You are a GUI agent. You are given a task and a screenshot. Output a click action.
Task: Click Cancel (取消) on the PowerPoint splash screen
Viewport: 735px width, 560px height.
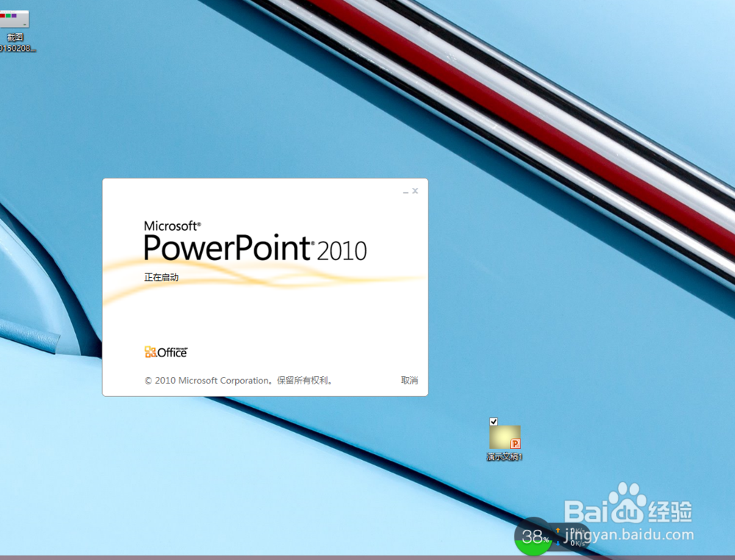click(409, 381)
